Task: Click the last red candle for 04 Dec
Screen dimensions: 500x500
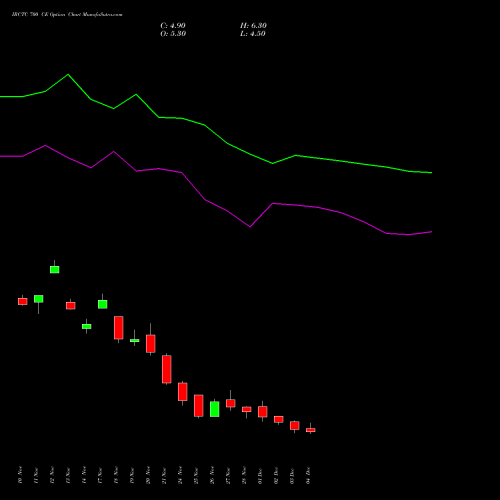Action: 311,430
